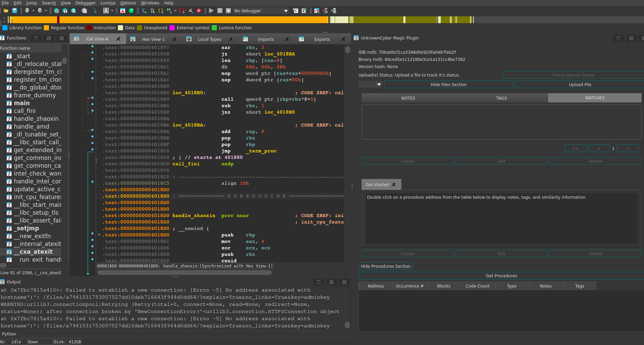This screenshot has width=644, height=345.
Task: Click the open file folder icon
Action: click(6, 11)
